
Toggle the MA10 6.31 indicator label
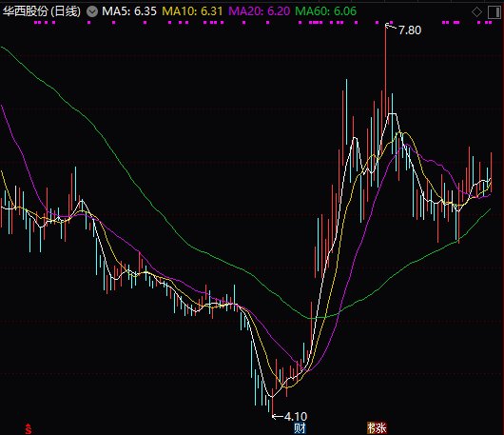click(x=192, y=11)
